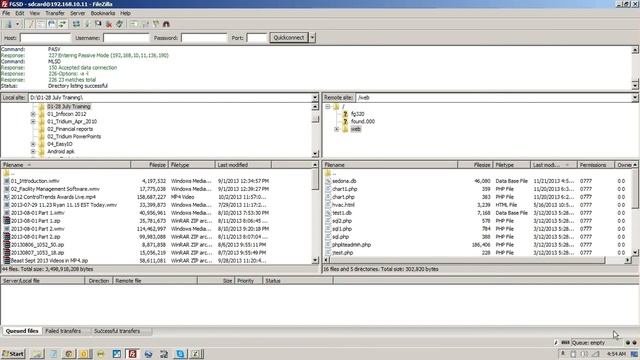The image size is (640, 360).
Task: Toggle processing of the transfer queue
Action: [x=87, y=24]
